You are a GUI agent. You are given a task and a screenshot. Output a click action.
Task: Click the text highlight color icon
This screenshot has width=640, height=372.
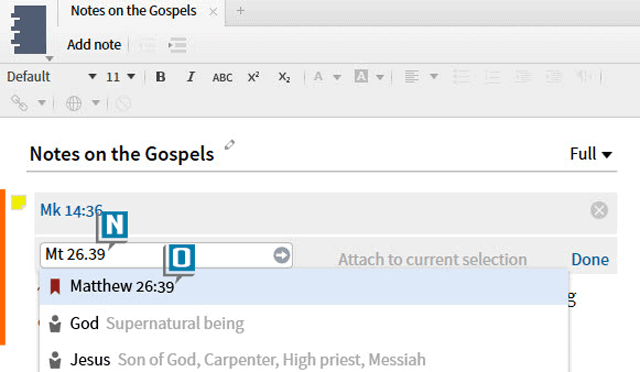click(361, 76)
